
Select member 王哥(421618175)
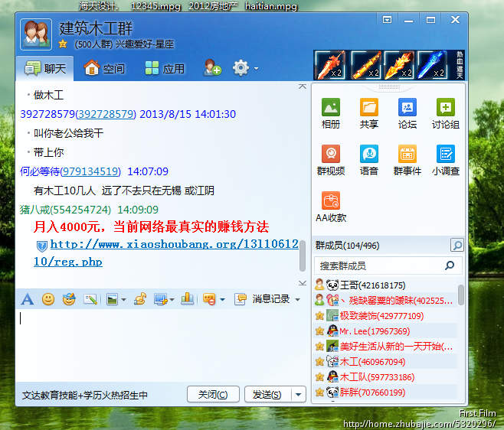click(x=385, y=285)
